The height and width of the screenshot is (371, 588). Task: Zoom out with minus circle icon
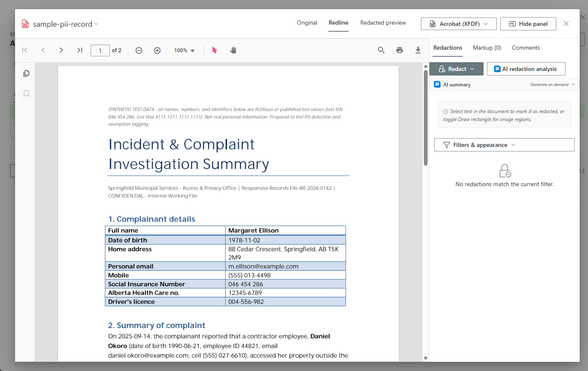139,50
